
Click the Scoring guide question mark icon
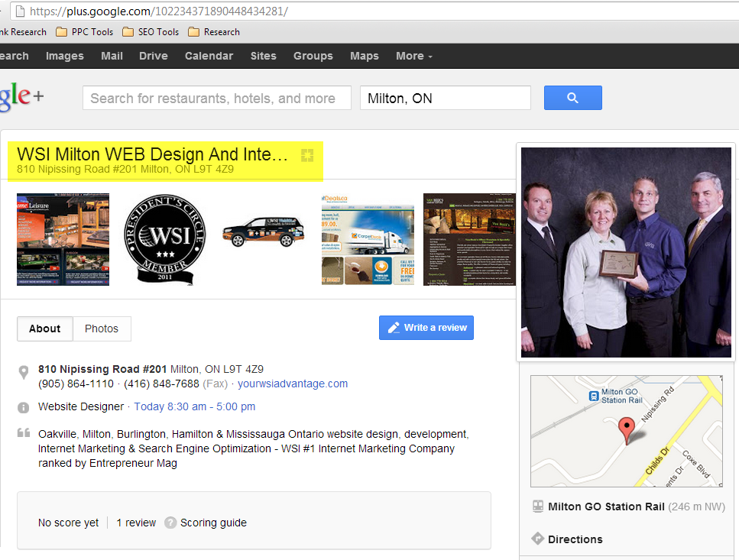click(170, 523)
